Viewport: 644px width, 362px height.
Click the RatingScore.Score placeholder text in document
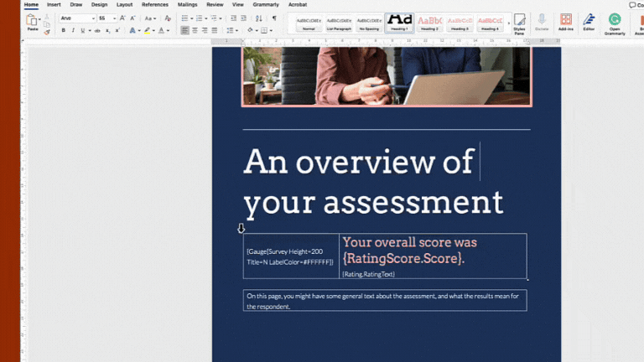pyautogui.click(x=402, y=259)
